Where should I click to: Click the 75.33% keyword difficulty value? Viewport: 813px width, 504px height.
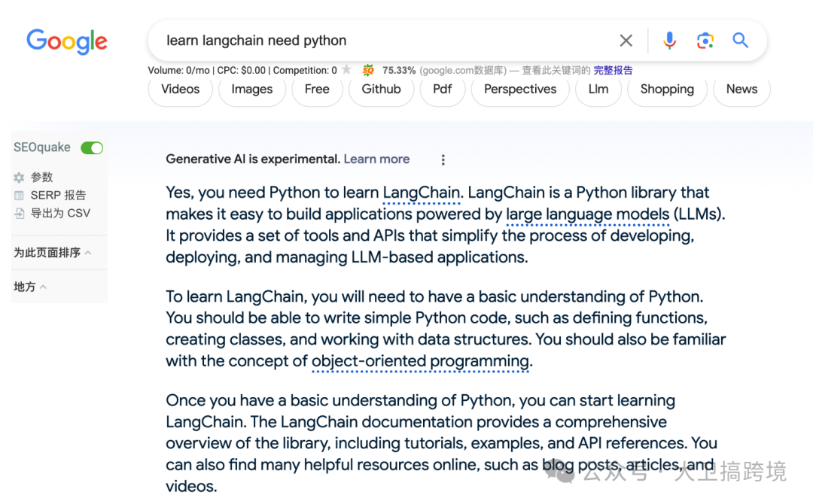pyautogui.click(x=399, y=71)
